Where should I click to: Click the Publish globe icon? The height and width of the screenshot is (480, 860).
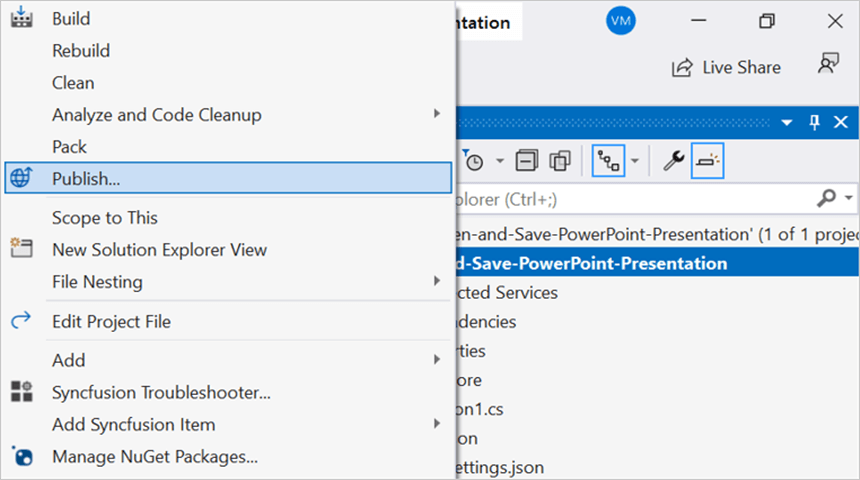[x=21, y=178]
